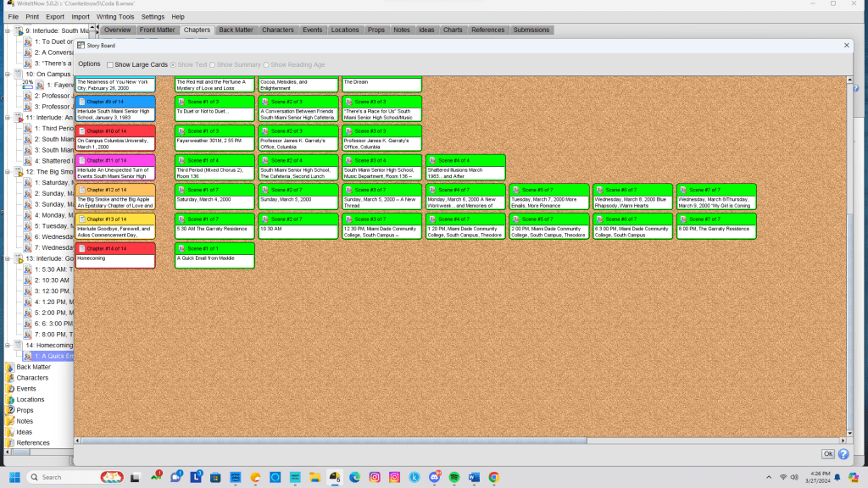Click the Events icon in left sidebar

coord(10,389)
